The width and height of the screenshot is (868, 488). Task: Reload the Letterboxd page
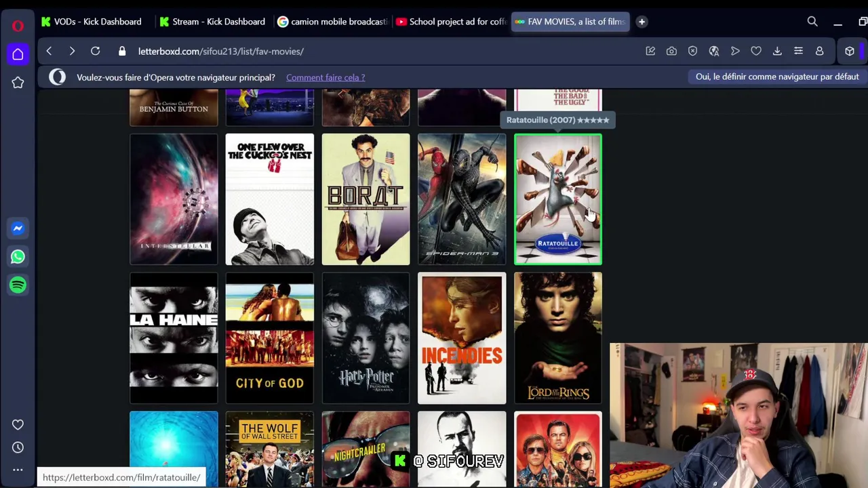96,52
